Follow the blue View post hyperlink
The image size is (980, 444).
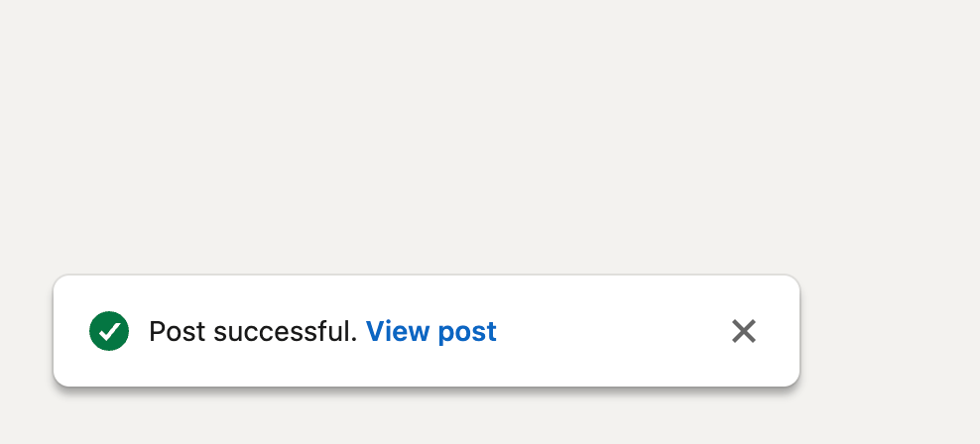[x=430, y=331]
